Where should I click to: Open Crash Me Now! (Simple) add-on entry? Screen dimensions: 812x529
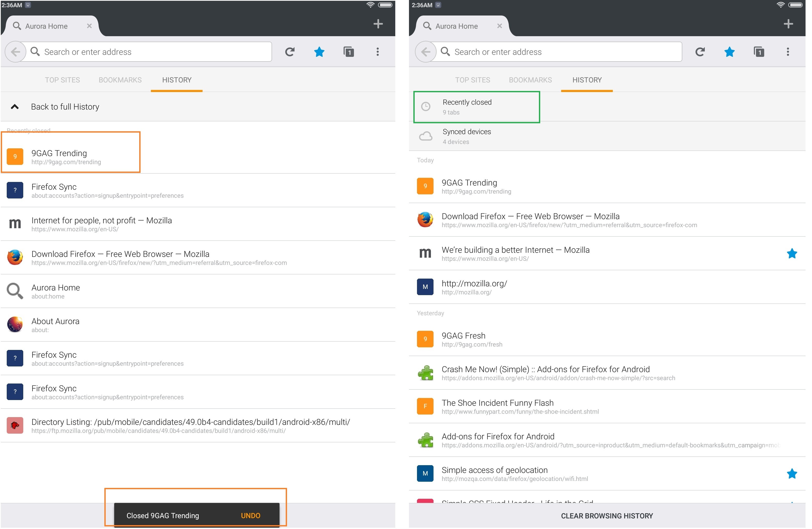point(607,373)
